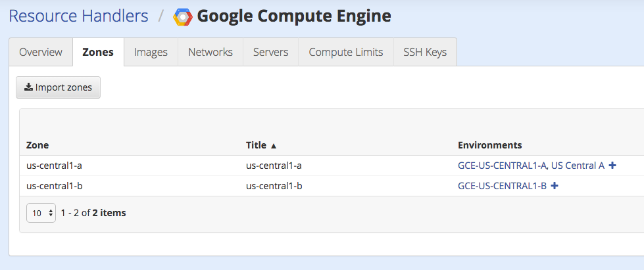Image resolution: width=644 pixels, height=270 pixels.
Task: Show the Servers tab
Action: (x=271, y=52)
